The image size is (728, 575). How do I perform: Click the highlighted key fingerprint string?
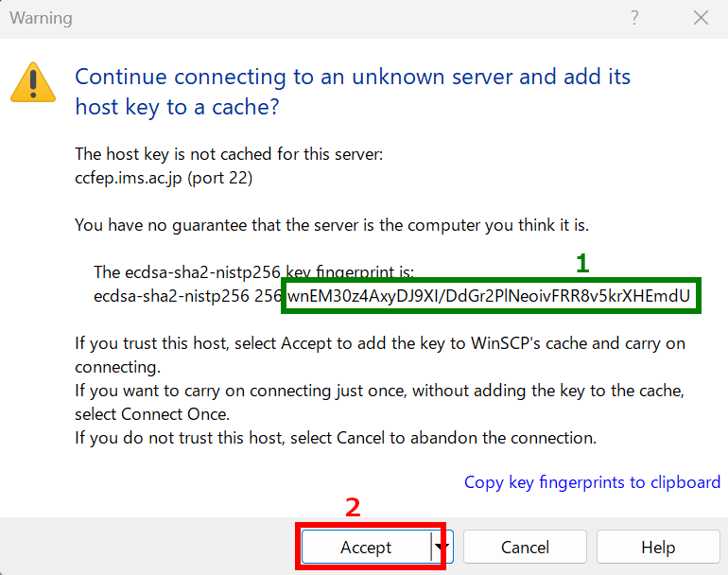point(492,296)
